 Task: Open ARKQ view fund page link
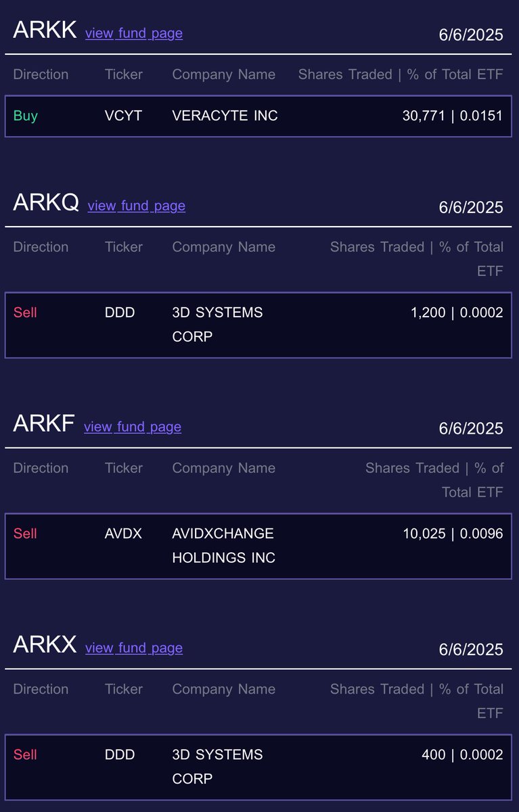(137, 206)
